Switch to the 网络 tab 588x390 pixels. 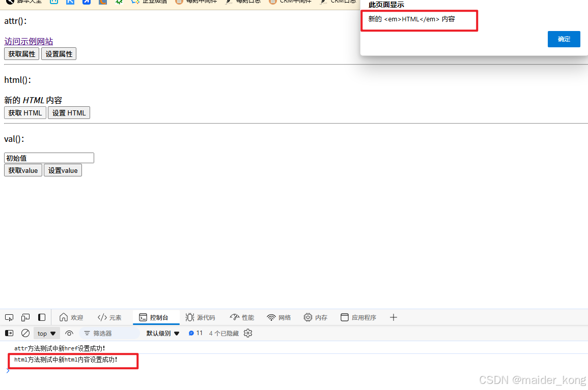click(x=279, y=317)
